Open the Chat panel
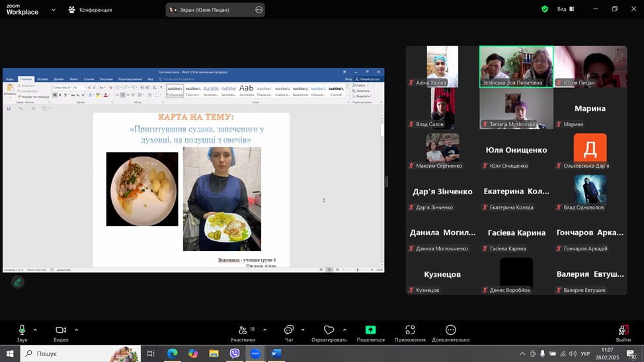Viewport: 644px width, 362px height. (289, 331)
